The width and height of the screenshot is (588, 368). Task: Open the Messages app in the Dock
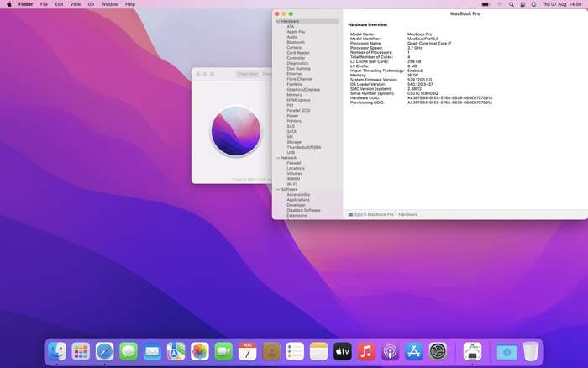pyautogui.click(x=129, y=351)
